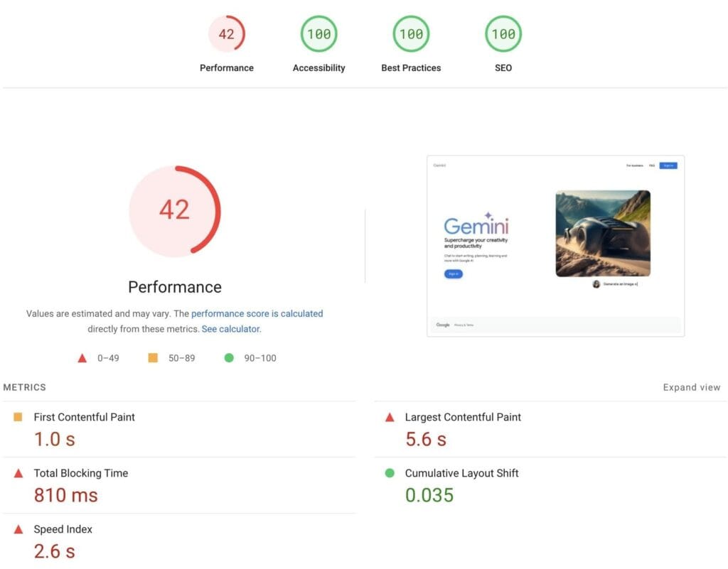Select the Largest Contentful Paint metric label

click(x=463, y=417)
